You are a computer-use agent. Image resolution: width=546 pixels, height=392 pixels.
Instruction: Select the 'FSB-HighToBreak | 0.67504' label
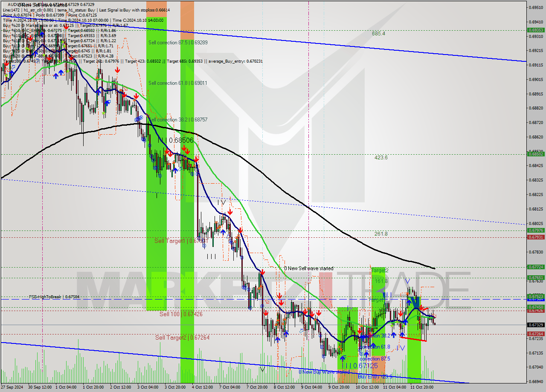tap(54, 297)
